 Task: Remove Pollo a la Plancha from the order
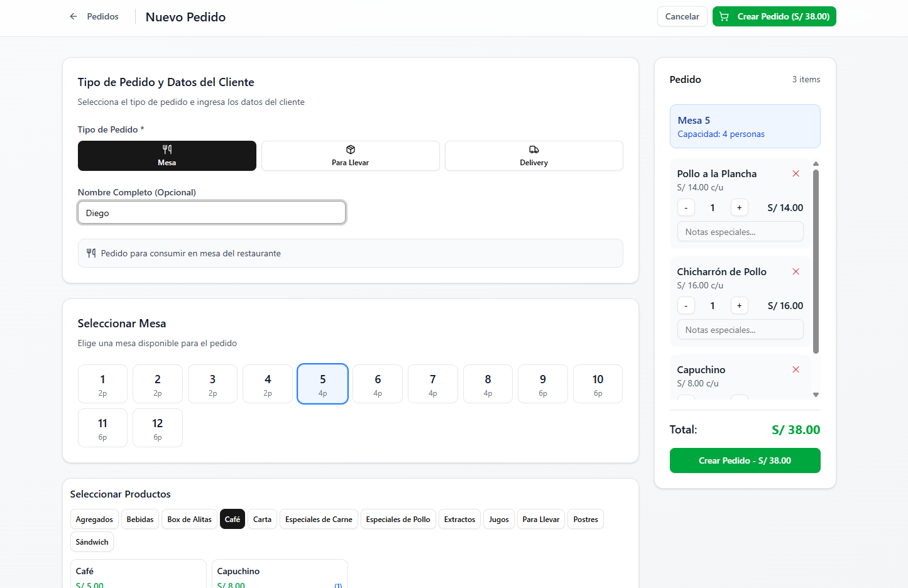click(x=796, y=173)
